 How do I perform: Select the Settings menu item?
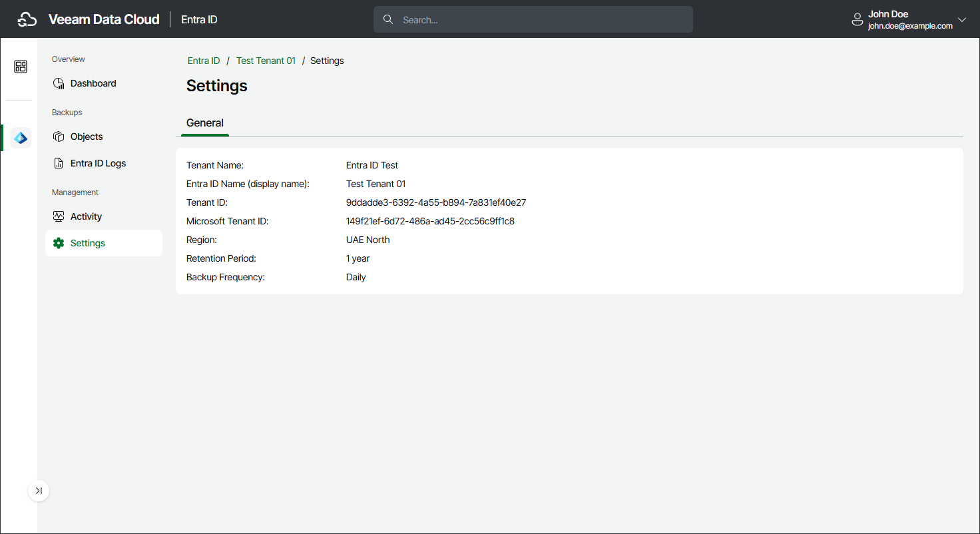tap(104, 243)
